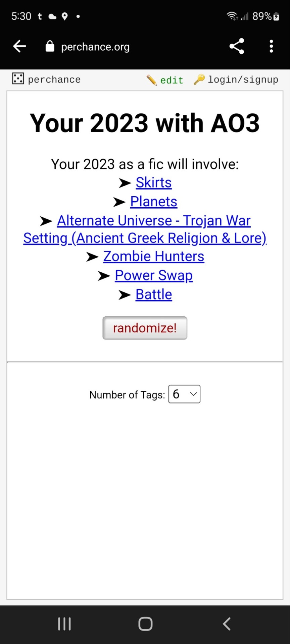Screen dimensions: 290x644
Task: Click the pencil edit icon
Action: coord(151,80)
